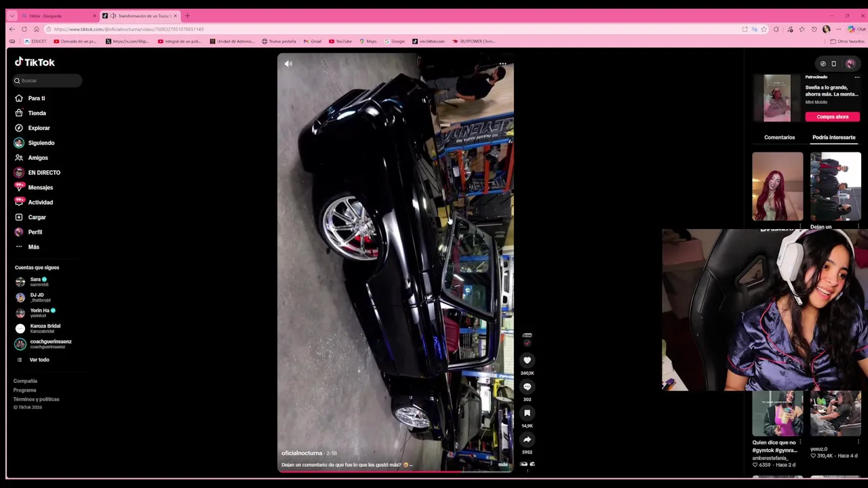
Task: Open the sponsored ad options menu
Action: 856,77
